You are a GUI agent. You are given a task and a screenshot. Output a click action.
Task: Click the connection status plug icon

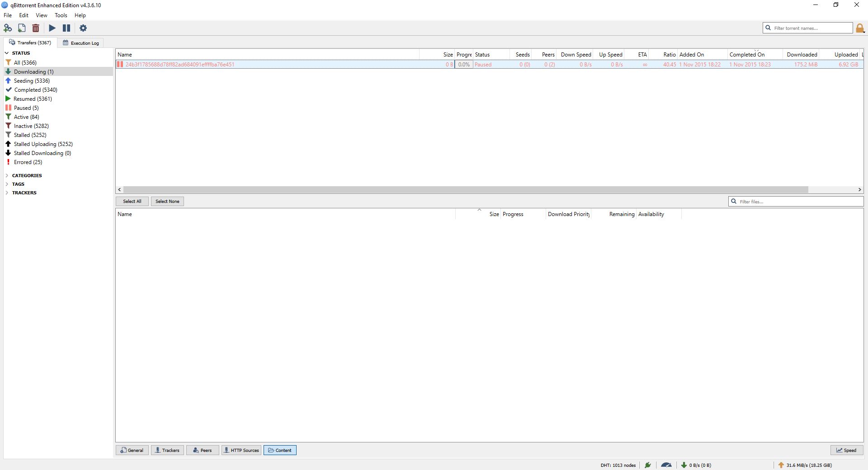pos(648,465)
